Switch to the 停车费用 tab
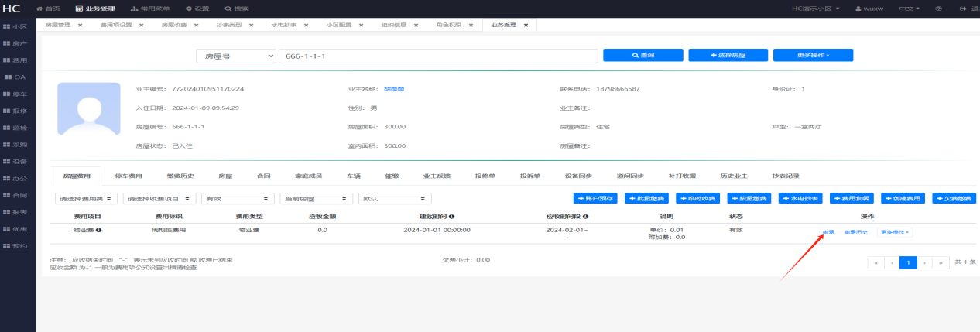This screenshot has width=980, height=332. click(128, 176)
